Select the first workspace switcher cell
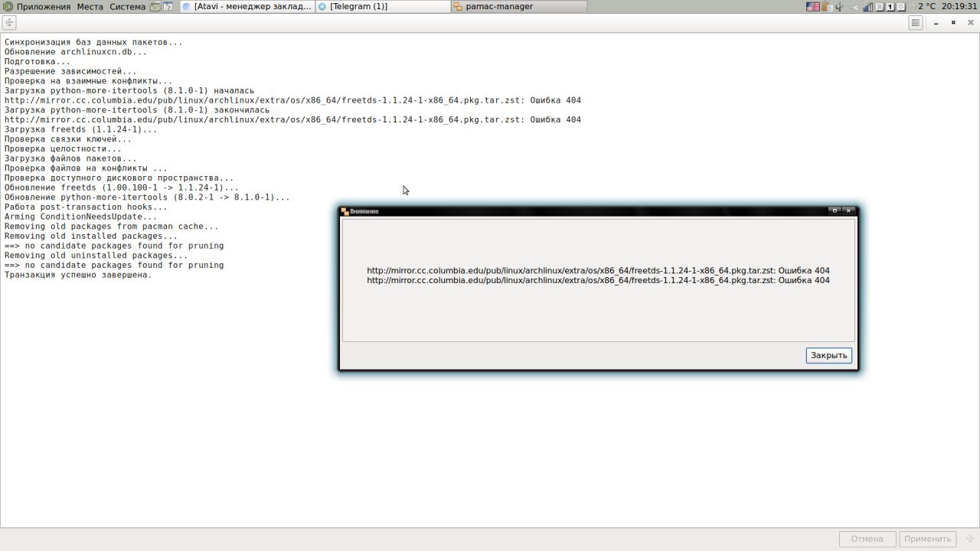The image size is (980, 551). coord(880,7)
